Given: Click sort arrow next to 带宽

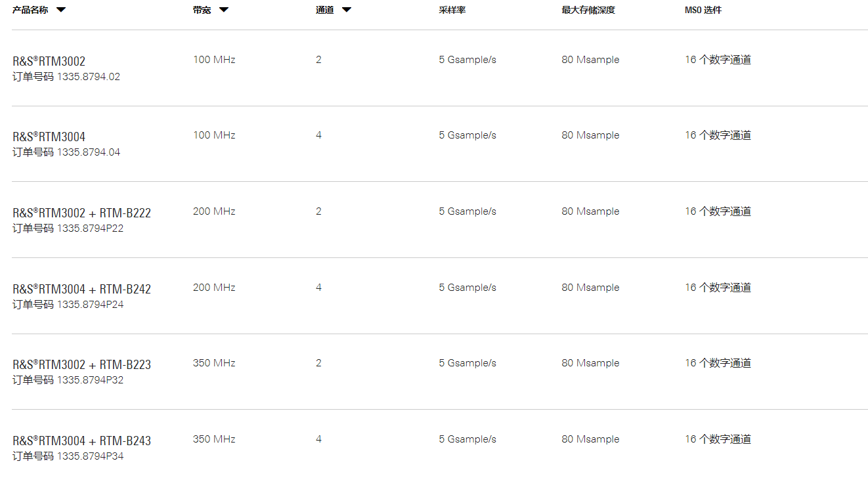Looking at the screenshot, I should click(x=224, y=10).
